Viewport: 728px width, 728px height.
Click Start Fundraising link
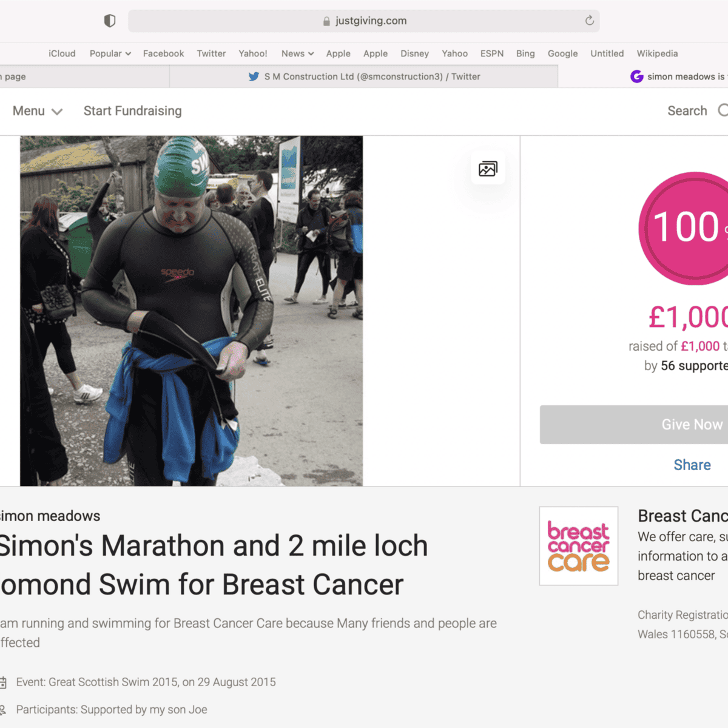pyautogui.click(x=132, y=111)
